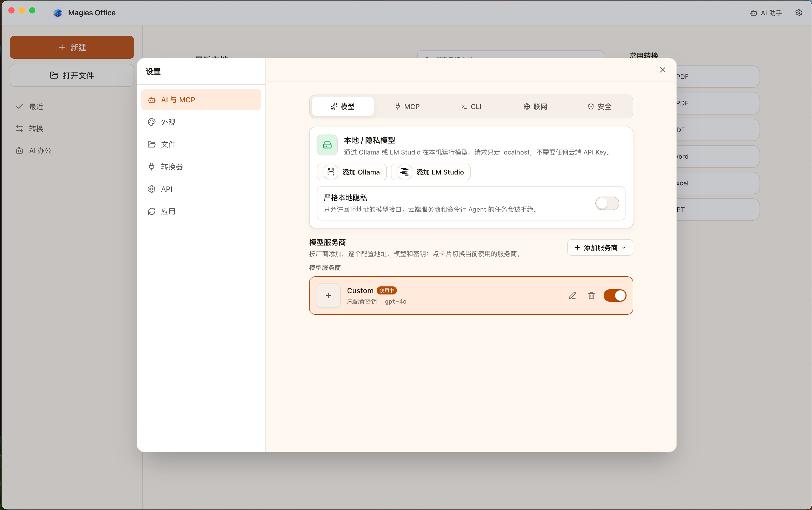Click the 使用中 badge on Custom
This screenshot has height=510, width=812.
coord(387,291)
